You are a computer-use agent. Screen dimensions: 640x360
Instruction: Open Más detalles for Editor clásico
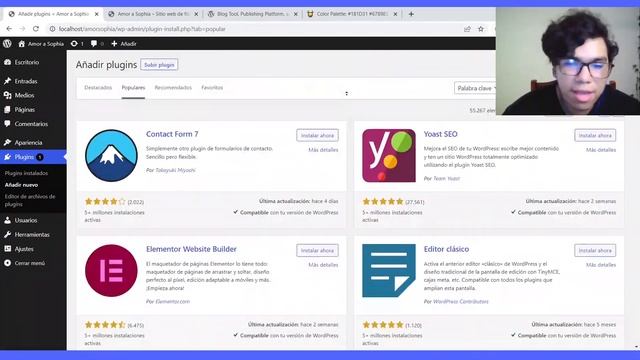pyautogui.click(x=601, y=265)
